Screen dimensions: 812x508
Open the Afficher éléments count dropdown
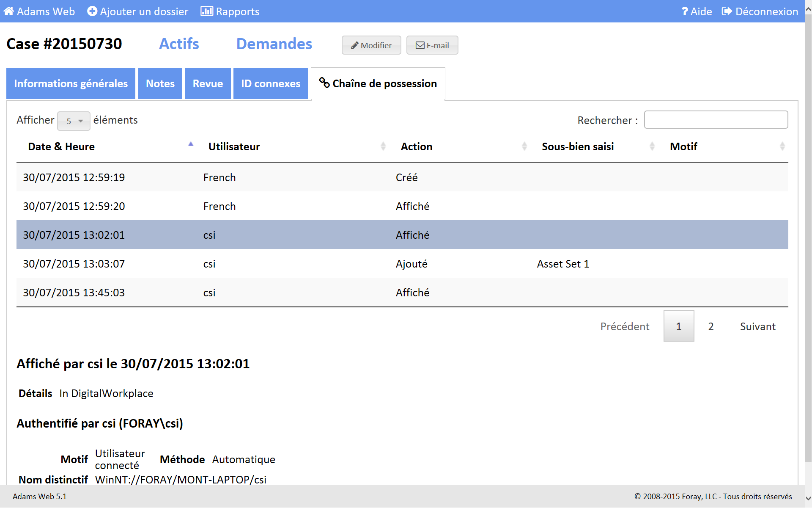tap(74, 121)
